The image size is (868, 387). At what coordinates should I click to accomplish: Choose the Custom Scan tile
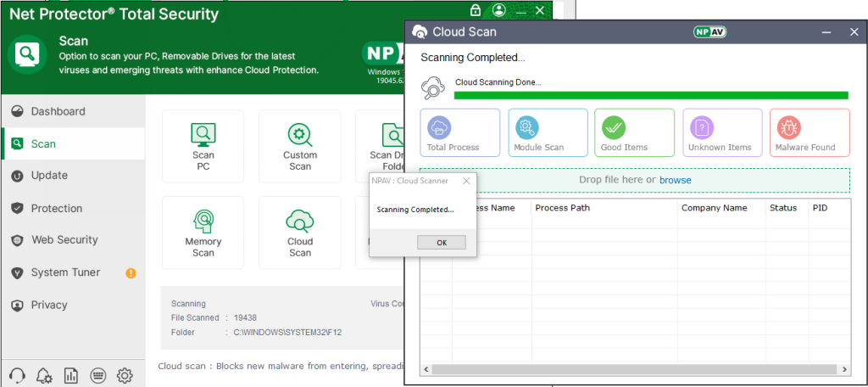coord(300,146)
